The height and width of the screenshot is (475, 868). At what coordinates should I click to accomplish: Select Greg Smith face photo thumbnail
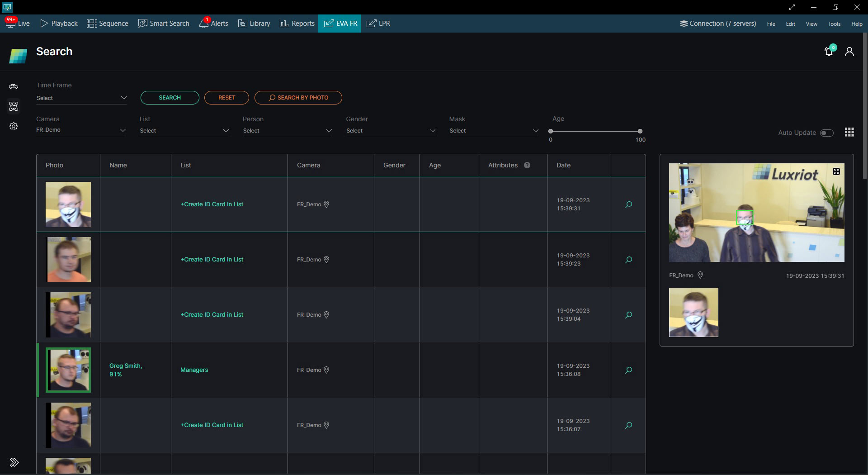pos(68,370)
